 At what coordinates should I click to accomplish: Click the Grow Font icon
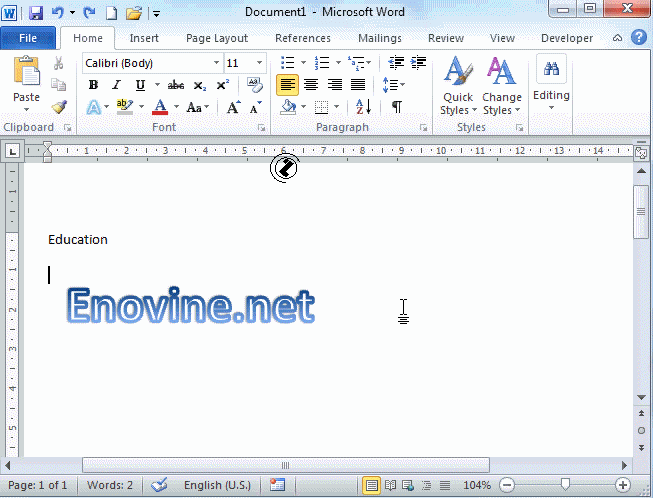point(233,107)
